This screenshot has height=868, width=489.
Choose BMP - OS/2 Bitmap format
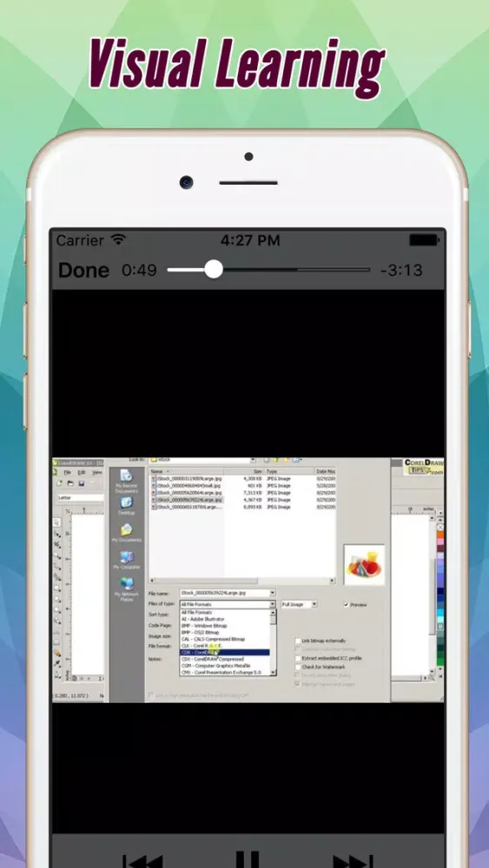tap(225, 632)
